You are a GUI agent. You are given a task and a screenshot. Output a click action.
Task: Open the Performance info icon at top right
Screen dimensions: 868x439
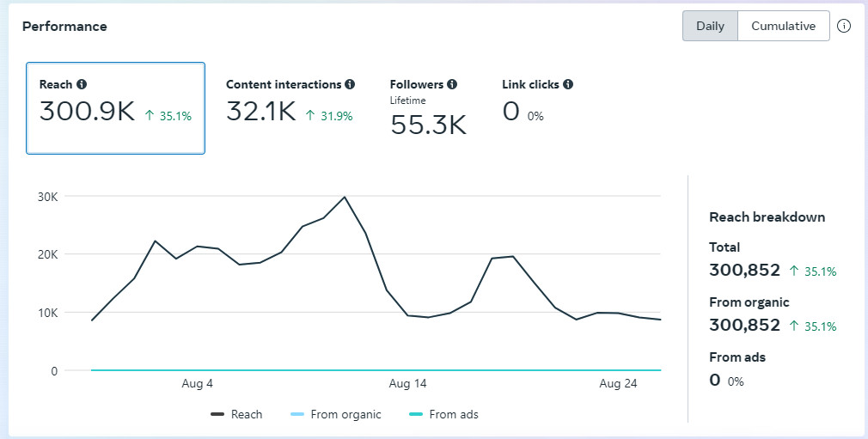click(844, 26)
